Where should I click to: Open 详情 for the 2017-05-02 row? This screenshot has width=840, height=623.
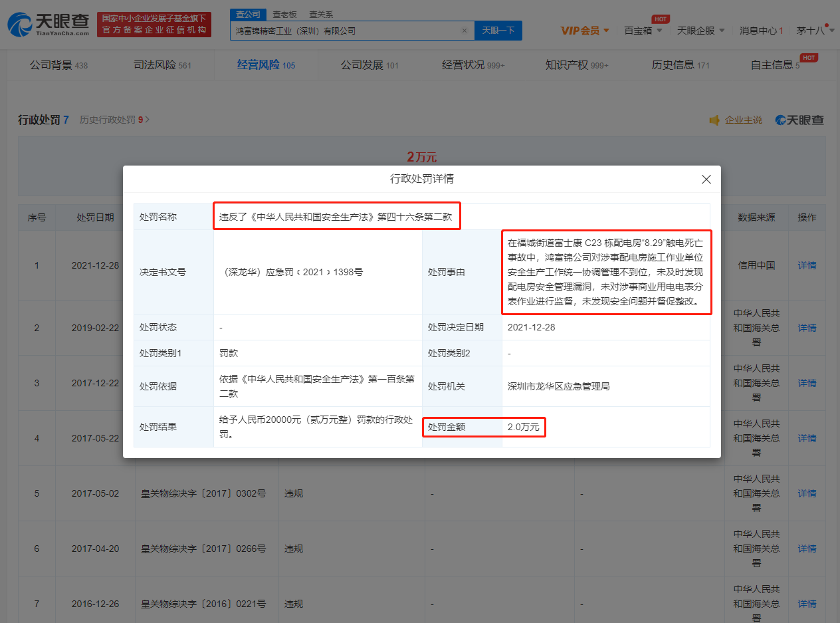coord(807,493)
